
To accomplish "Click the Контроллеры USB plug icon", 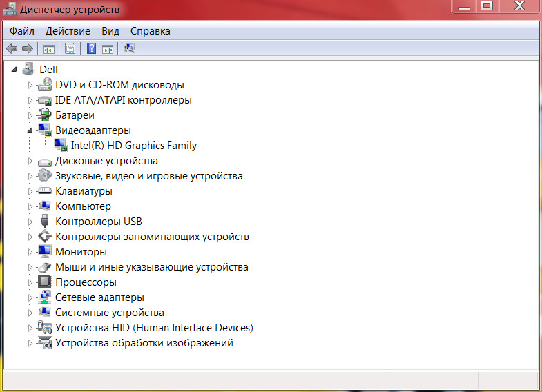I will point(45,222).
